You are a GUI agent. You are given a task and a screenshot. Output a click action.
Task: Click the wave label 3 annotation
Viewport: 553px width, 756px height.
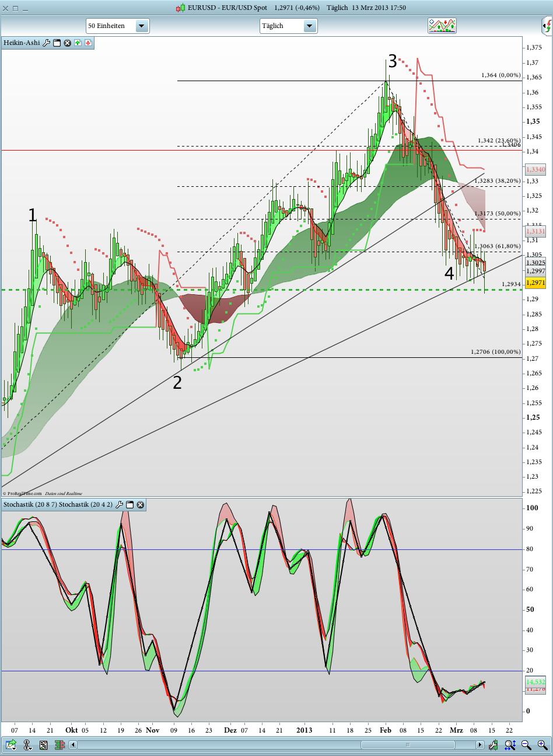(x=393, y=61)
